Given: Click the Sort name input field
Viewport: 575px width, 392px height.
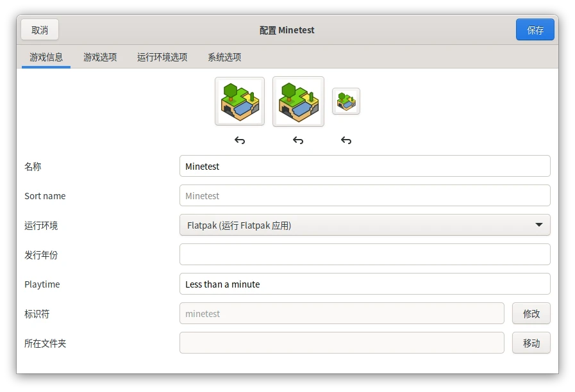Looking at the screenshot, I should click(364, 195).
